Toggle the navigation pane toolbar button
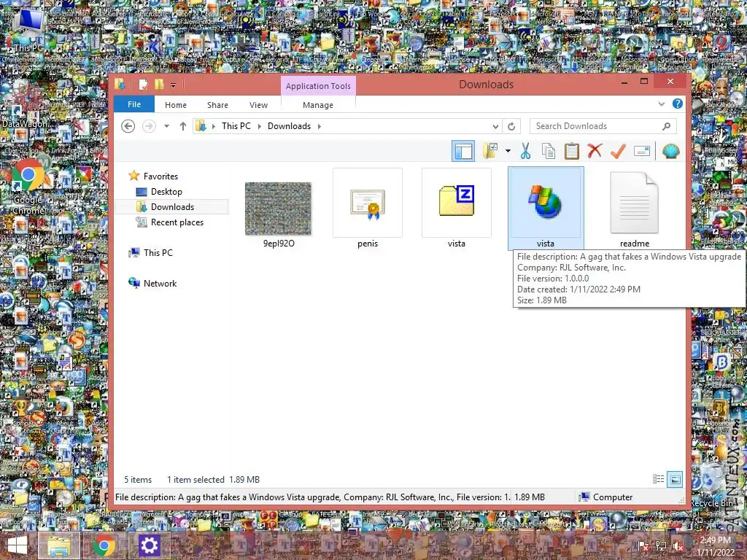The width and height of the screenshot is (747, 560). click(x=463, y=152)
